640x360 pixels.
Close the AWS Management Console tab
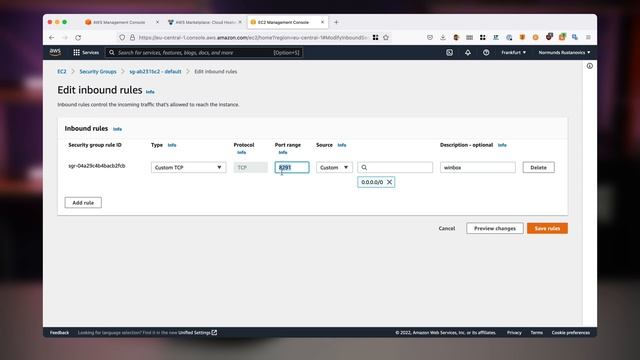158,22
